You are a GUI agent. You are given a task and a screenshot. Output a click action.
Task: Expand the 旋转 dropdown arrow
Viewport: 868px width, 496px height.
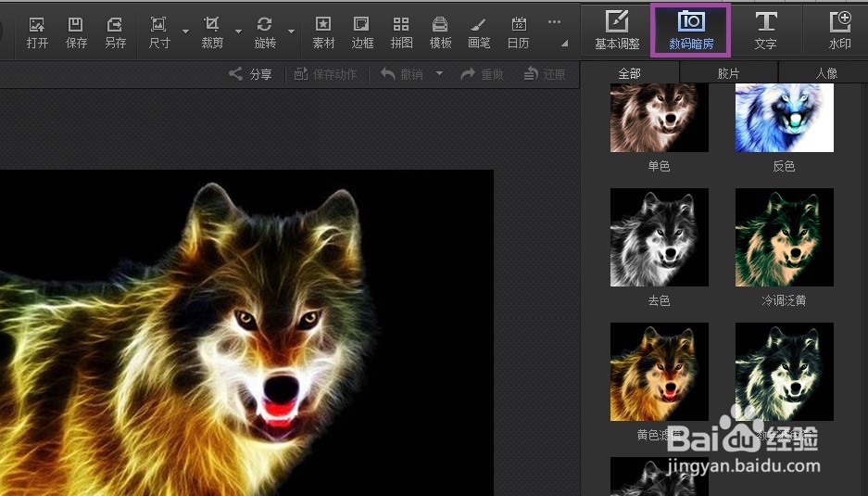[x=291, y=32]
